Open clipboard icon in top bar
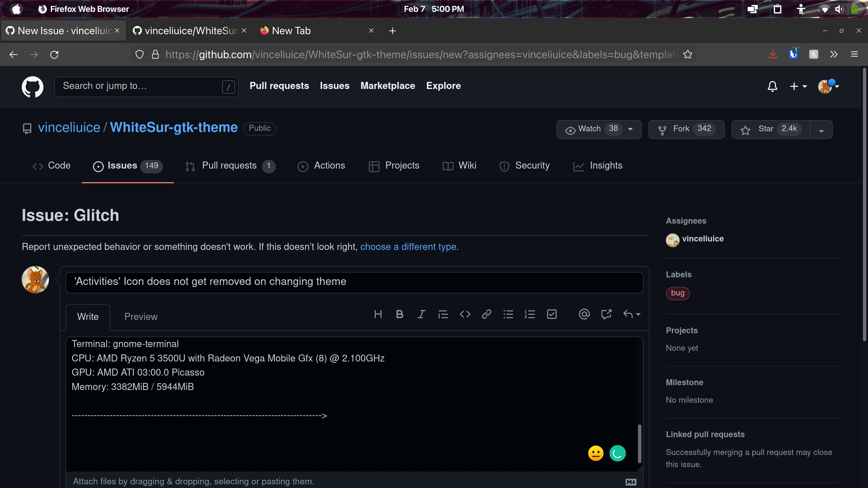The image size is (868, 488). [777, 9]
